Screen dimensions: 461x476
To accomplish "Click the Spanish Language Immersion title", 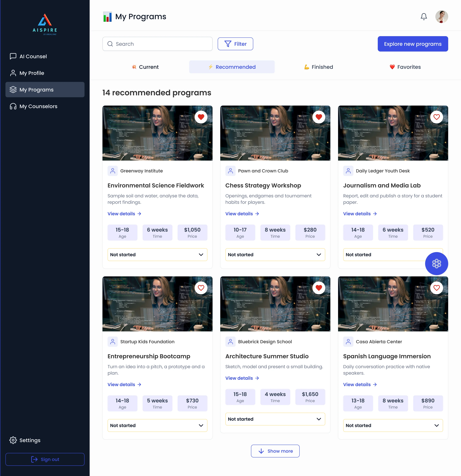I will (387, 356).
